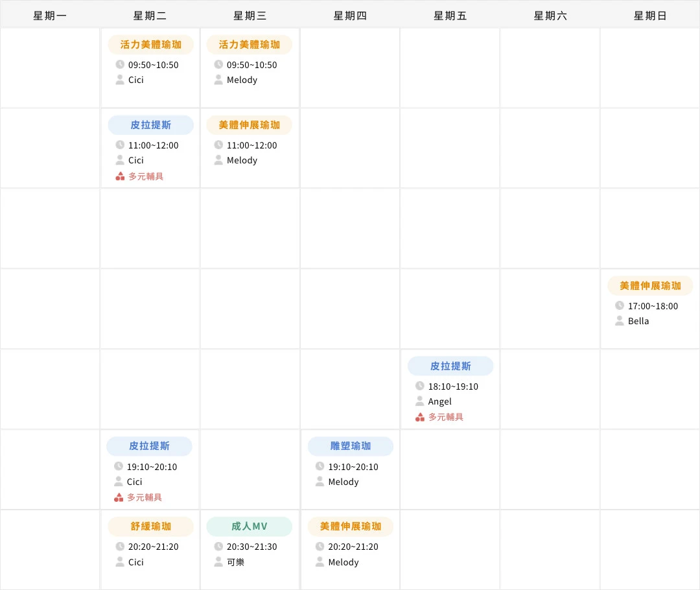Open the 成人MV class label on Wednesday
The width and height of the screenshot is (700, 590).
click(x=250, y=526)
